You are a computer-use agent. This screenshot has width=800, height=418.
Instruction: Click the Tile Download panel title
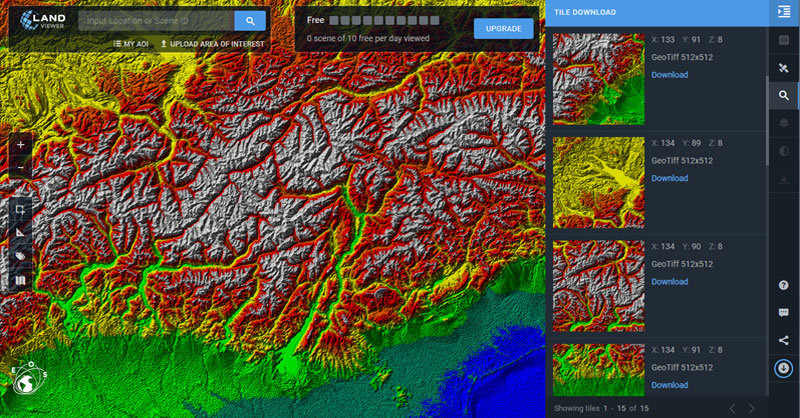[x=585, y=12]
